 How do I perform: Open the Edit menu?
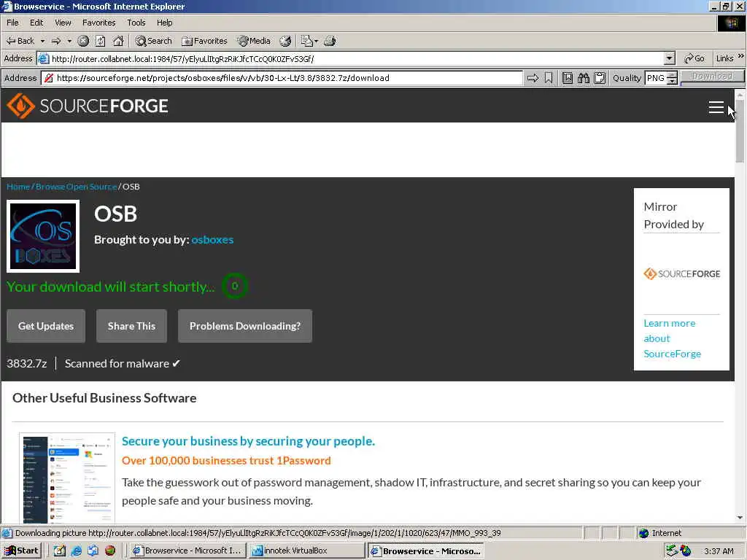coord(36,23)
